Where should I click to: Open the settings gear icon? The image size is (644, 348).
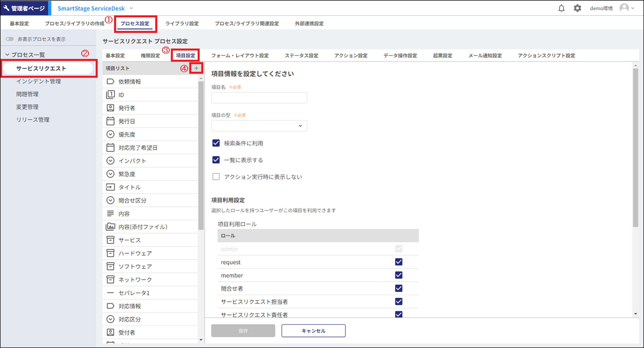click(577, 8)
